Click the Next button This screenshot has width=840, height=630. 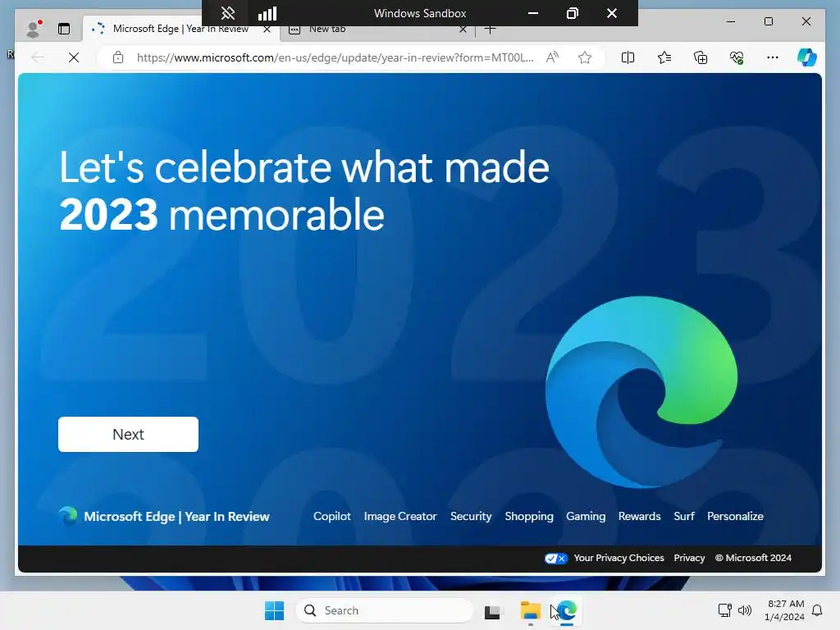click(128, 435)
